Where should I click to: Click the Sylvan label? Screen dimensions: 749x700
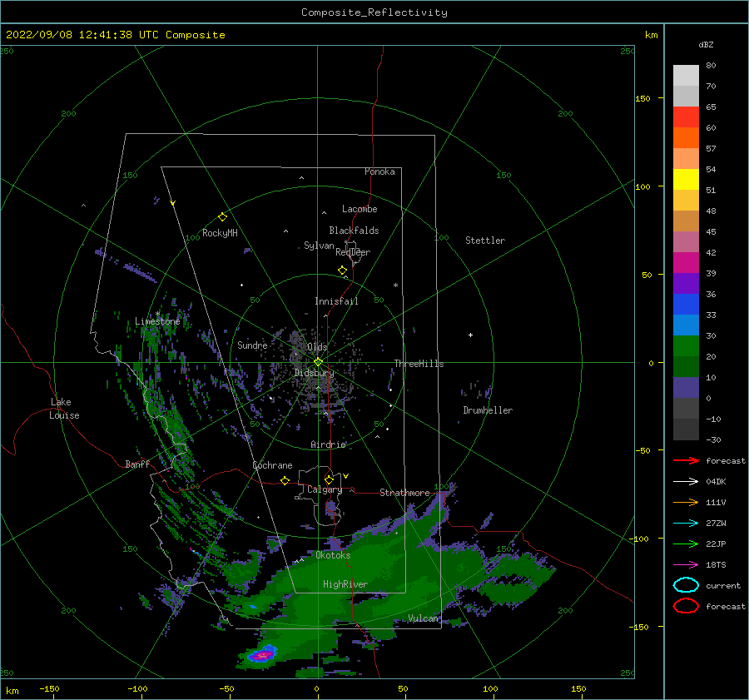(319, 246)
